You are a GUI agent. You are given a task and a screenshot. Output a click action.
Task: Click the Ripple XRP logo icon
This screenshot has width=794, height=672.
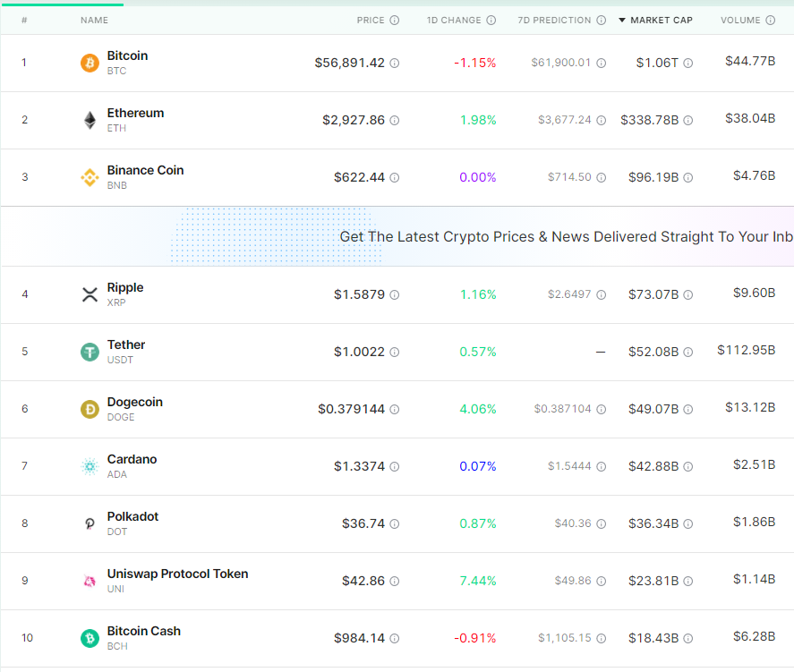pos(90,294)
